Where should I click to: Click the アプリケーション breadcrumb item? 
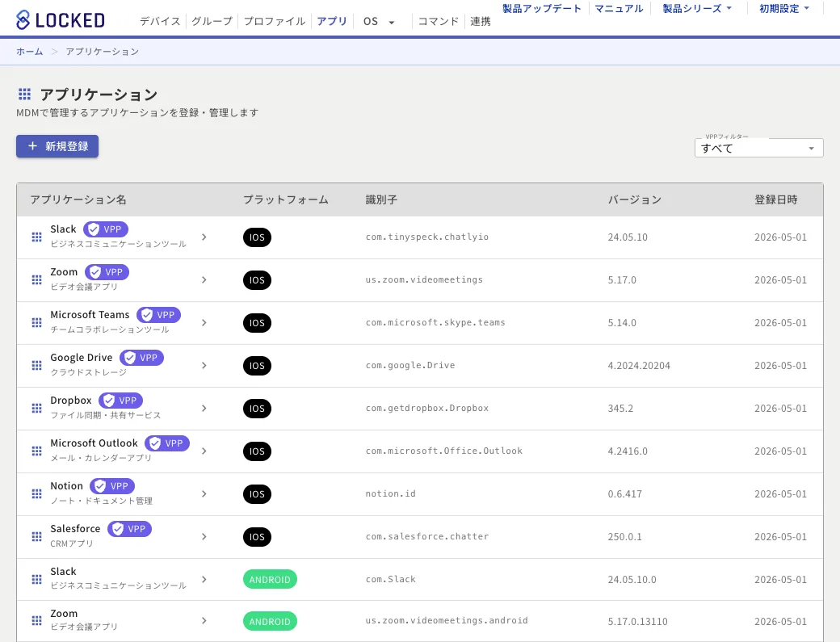103,52
